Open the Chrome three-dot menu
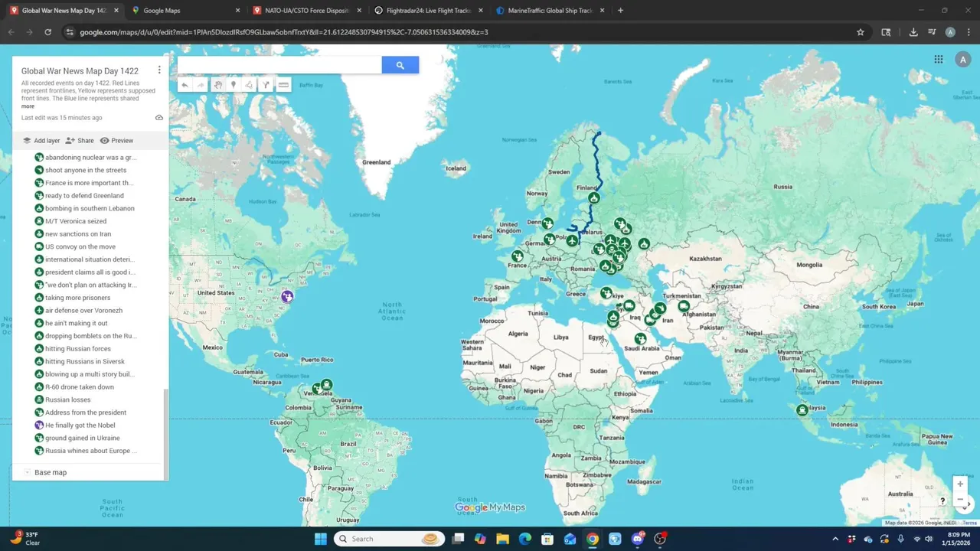 point(968,32)
